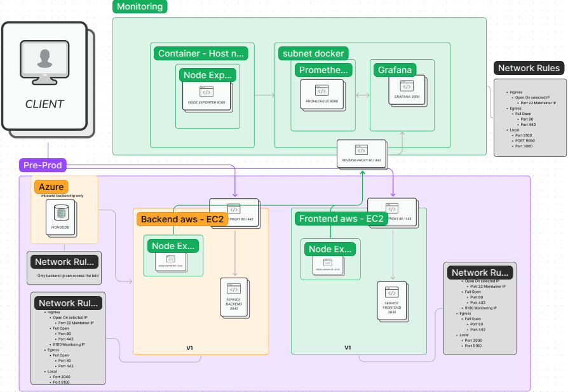Click the right Network Rules header
Viewport: 568px width, 392px height.
[x=529, y=68]
